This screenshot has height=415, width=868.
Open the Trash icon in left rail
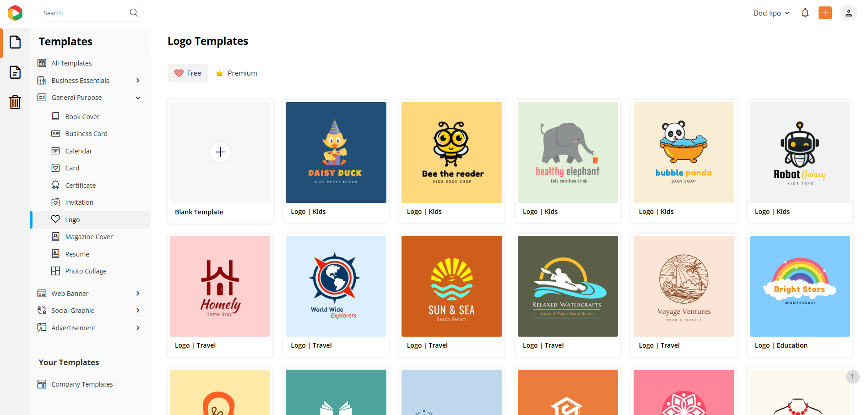(15, 102)
